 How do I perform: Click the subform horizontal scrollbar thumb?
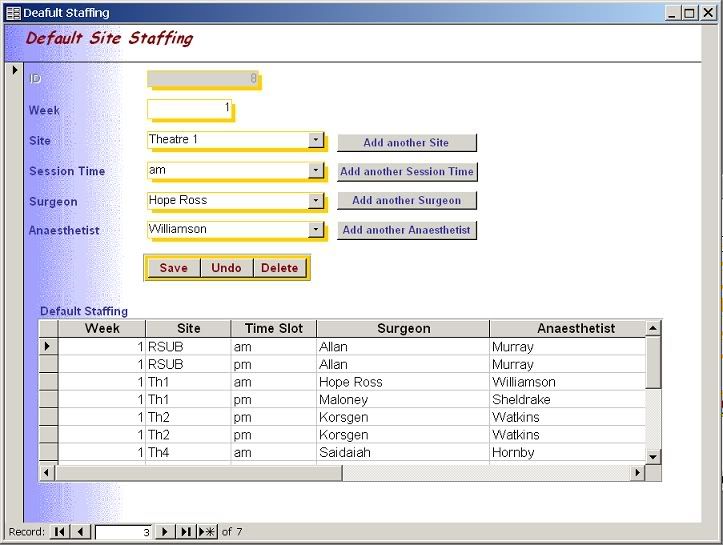(x=200, y=473)
